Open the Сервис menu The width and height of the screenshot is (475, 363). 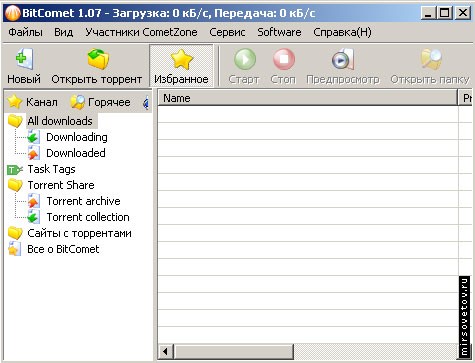pyautogui.click(x=227, y=32)
